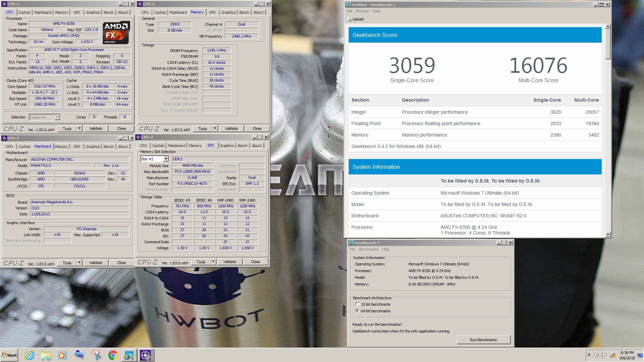Open Bench tab in Memory window
Screen dimensions: 644x362
(244, 12)
